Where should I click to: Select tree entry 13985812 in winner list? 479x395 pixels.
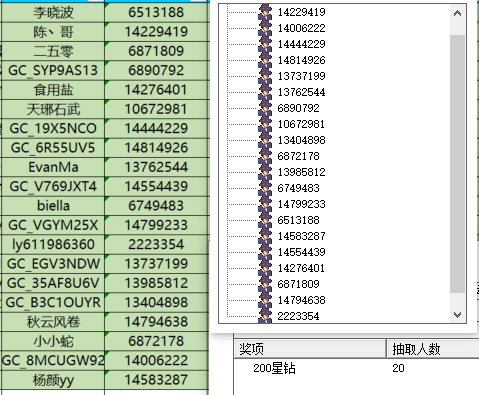(x=301, y=172)
